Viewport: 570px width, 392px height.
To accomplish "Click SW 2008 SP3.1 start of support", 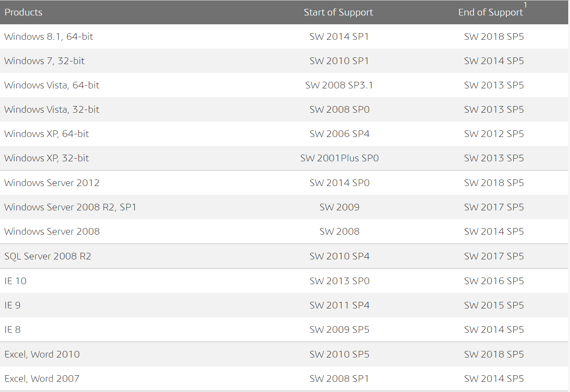I will (x=339, y=85).
